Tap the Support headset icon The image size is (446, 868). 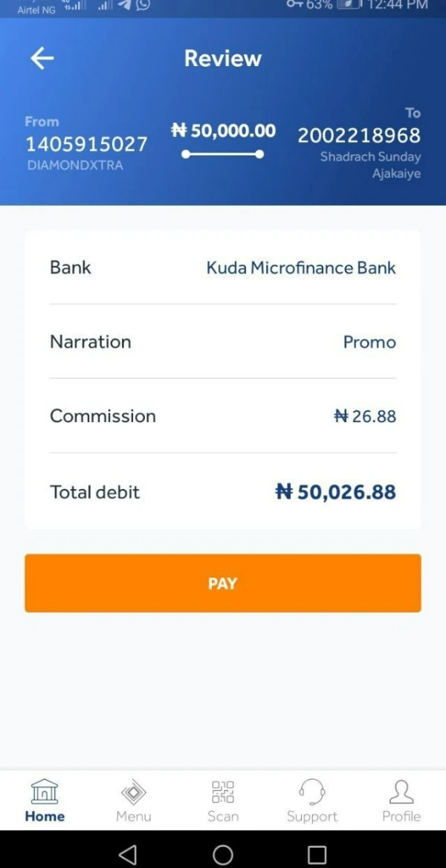pos(312,791)
